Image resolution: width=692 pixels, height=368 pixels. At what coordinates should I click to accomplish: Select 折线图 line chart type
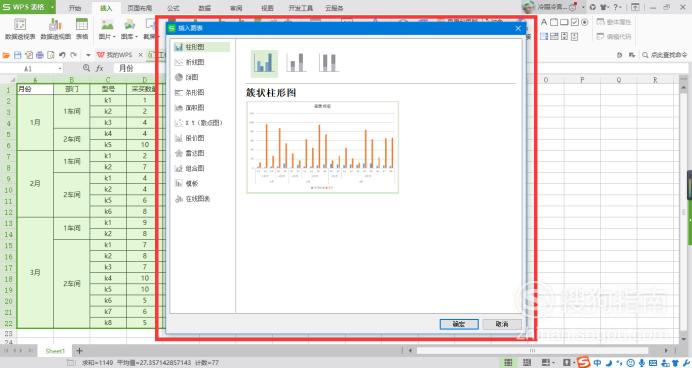tap(190, 62)
